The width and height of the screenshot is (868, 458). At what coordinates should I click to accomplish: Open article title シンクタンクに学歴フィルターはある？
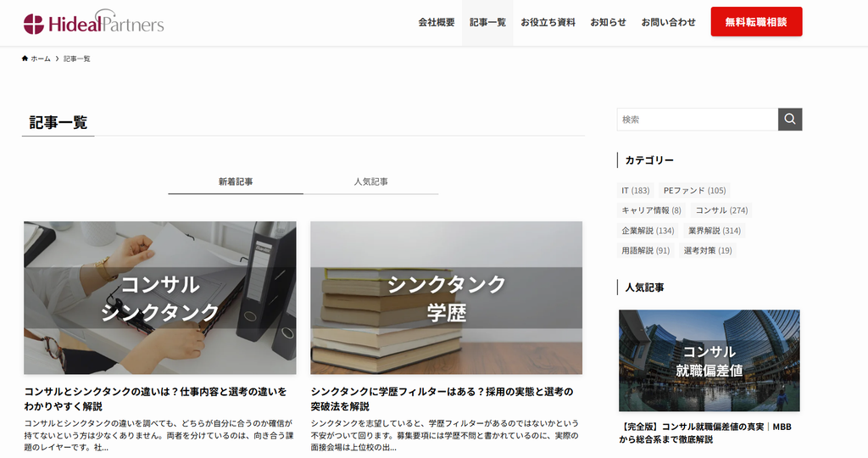[x=442, y=399]
